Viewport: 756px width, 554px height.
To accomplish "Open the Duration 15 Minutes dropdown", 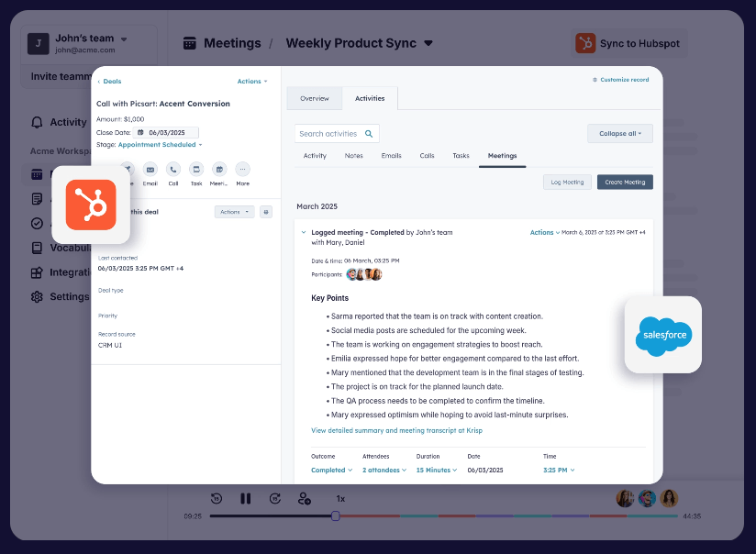I will pyautogui.click(x=437, y=471).
